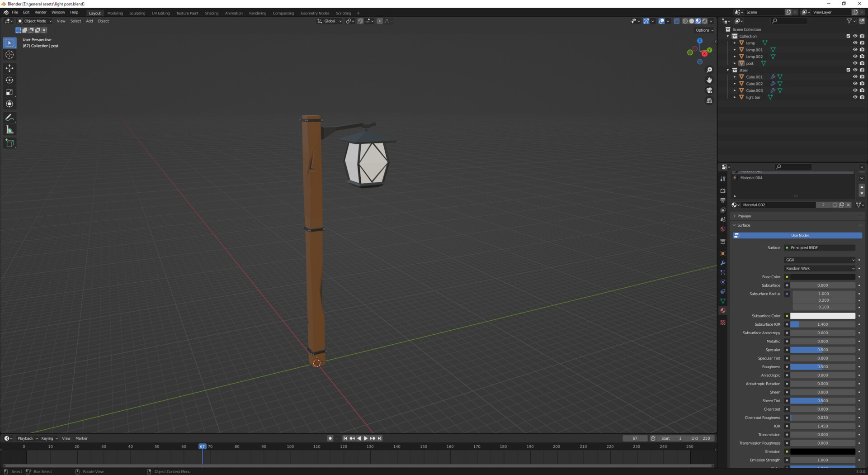This screenshot has height=475, width=868.
Task: Open the Render Properties tab
Action: click(723, 191)
